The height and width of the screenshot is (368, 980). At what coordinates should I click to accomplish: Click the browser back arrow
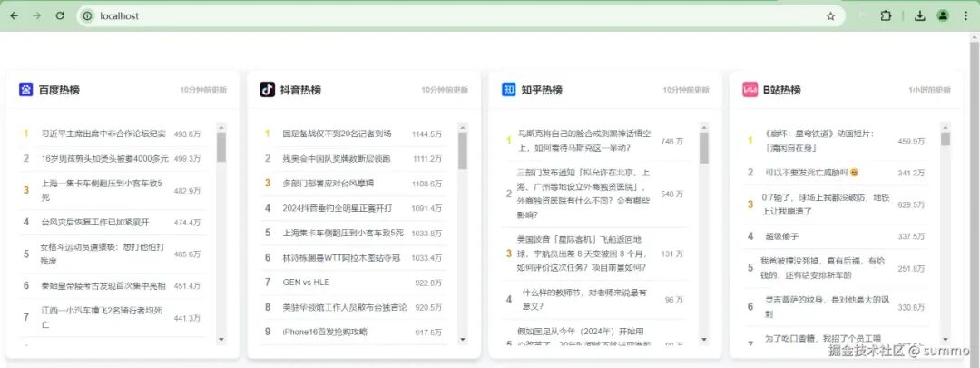pos(14,16)
